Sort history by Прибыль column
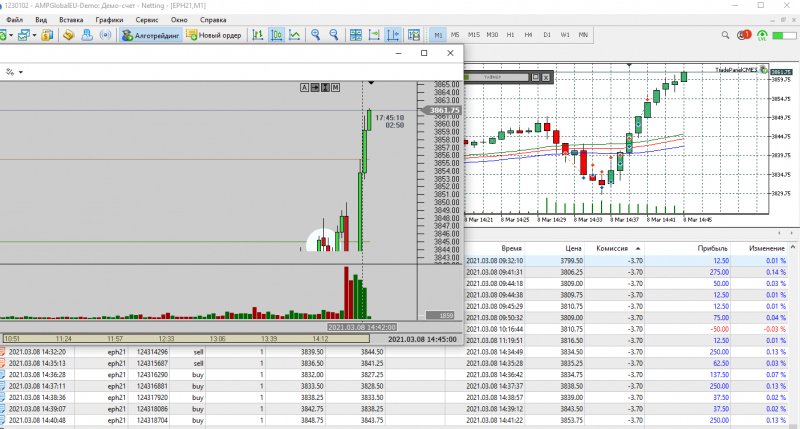 712,248
